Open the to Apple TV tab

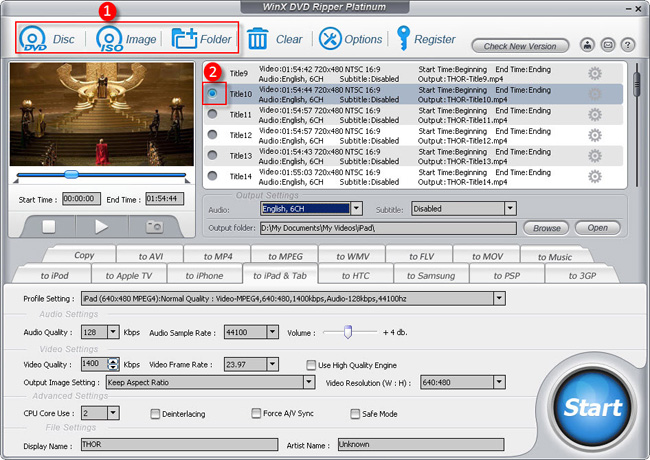(129, 275)
